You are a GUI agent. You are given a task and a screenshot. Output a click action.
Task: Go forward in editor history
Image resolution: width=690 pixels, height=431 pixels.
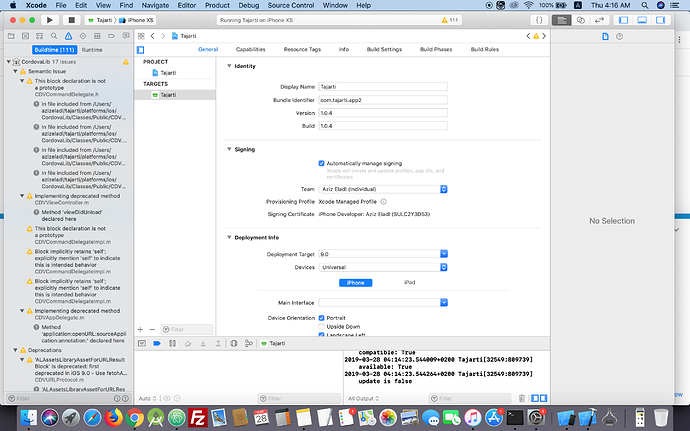point(163,36)
